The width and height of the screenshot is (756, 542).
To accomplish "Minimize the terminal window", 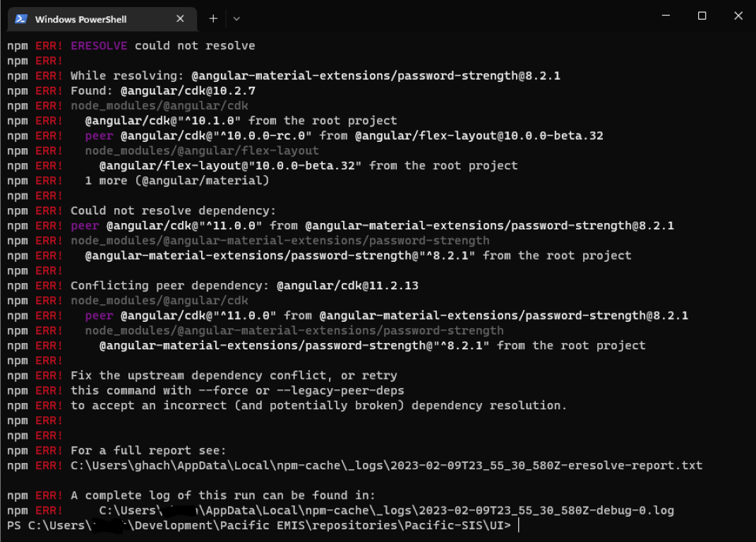I will tap(666, 16).
